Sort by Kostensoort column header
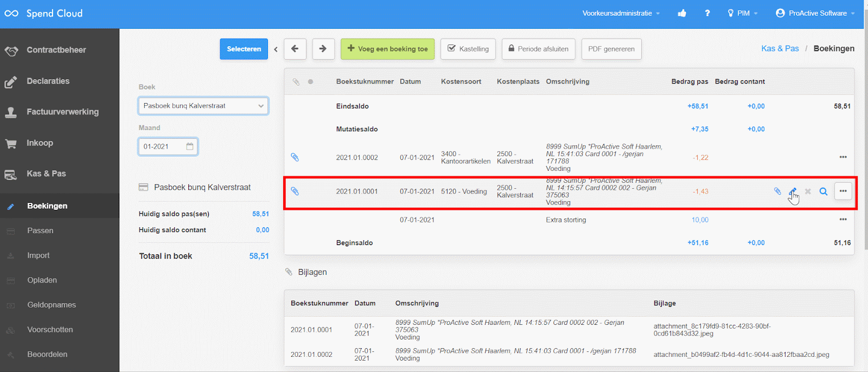Image resolution: width=868 pixels, height=372 pixels. point(461,81)
